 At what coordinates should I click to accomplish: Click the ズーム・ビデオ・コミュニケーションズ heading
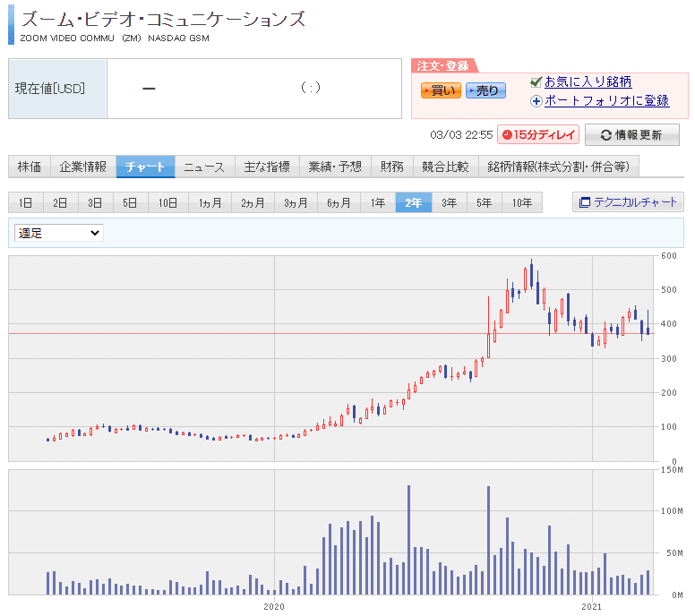point(163,19)
